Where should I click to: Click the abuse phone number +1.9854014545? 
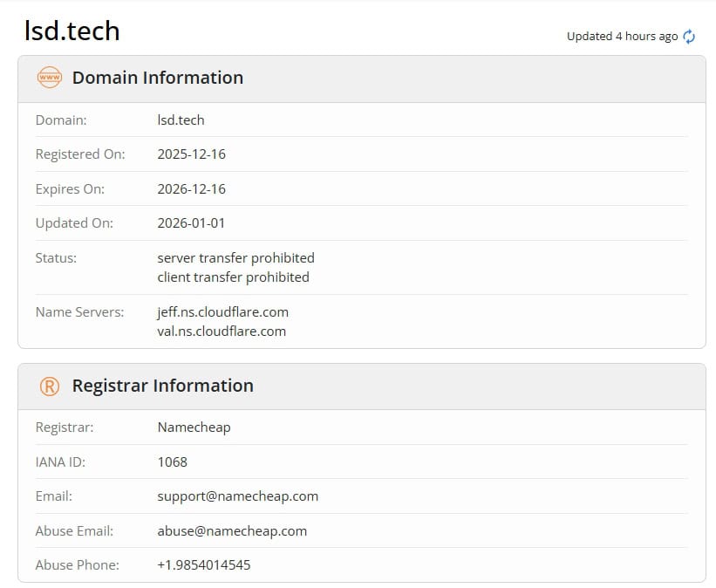203,565
